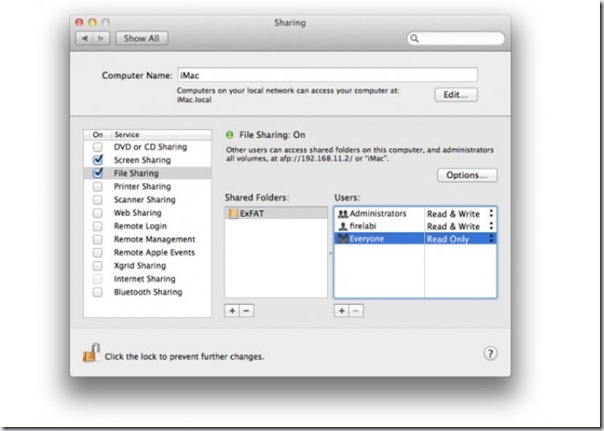Select the ExFAT shared folder row
604x431 pixels.
click(276, 213)
